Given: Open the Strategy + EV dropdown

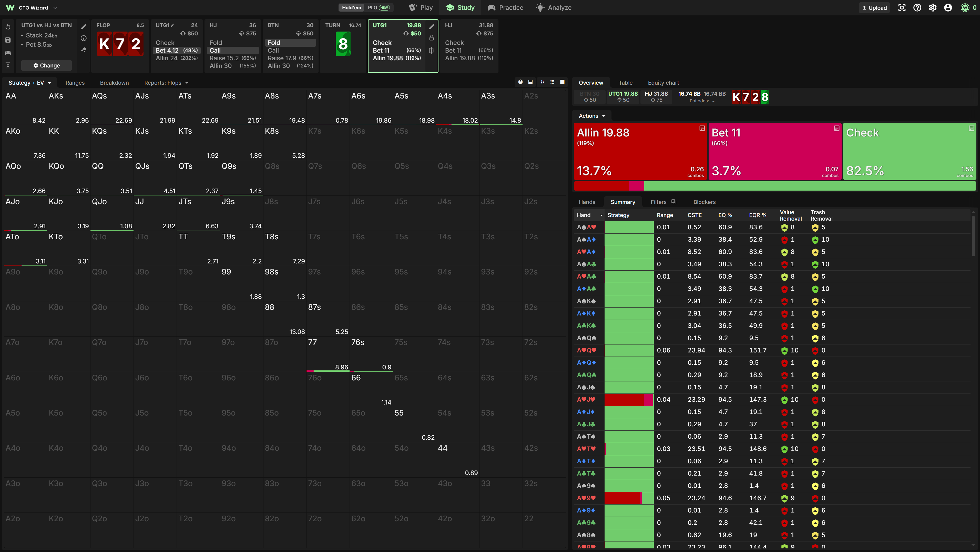Looking at the screenshot, I should click(30, 83).
